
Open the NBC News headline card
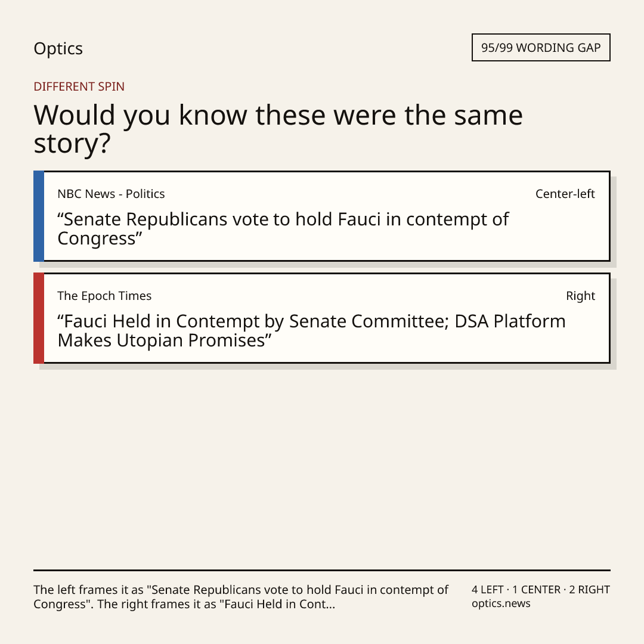[322, 216]
